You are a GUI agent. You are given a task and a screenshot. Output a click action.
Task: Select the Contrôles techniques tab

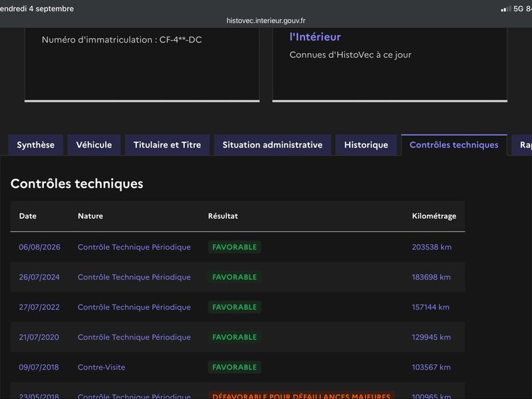click(x=454, y=145)
